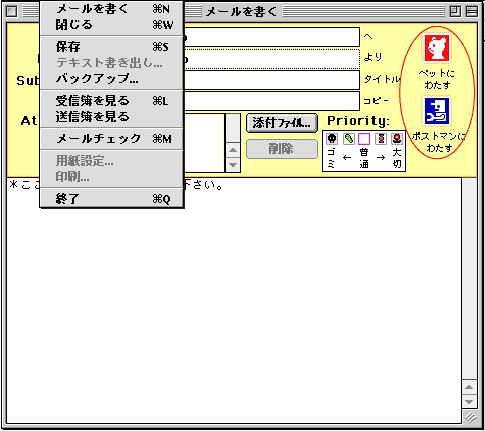The width and height of the screenshot is (485, 431).
Task: Choose the empty normal priority box
Action: pyautogui.click(x=364, y=139)
